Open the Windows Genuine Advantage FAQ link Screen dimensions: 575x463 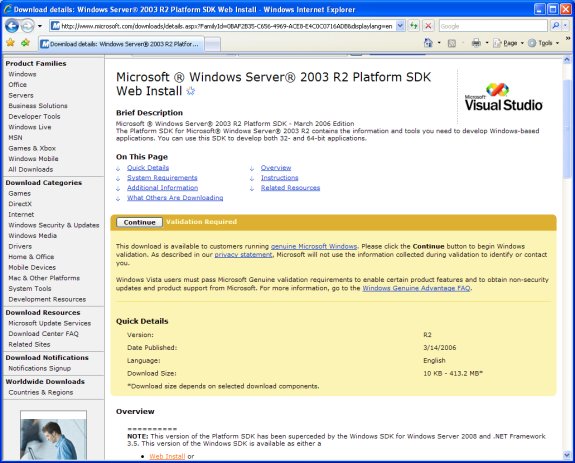416,288
